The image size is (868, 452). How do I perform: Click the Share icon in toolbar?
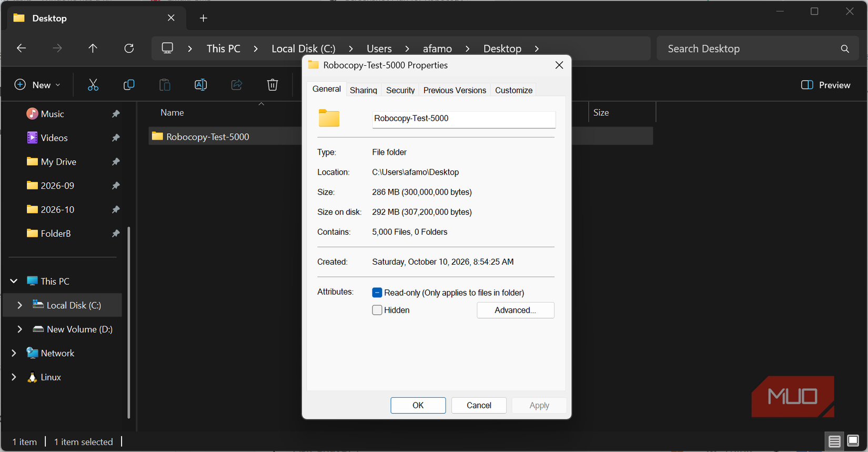(237, 85)
